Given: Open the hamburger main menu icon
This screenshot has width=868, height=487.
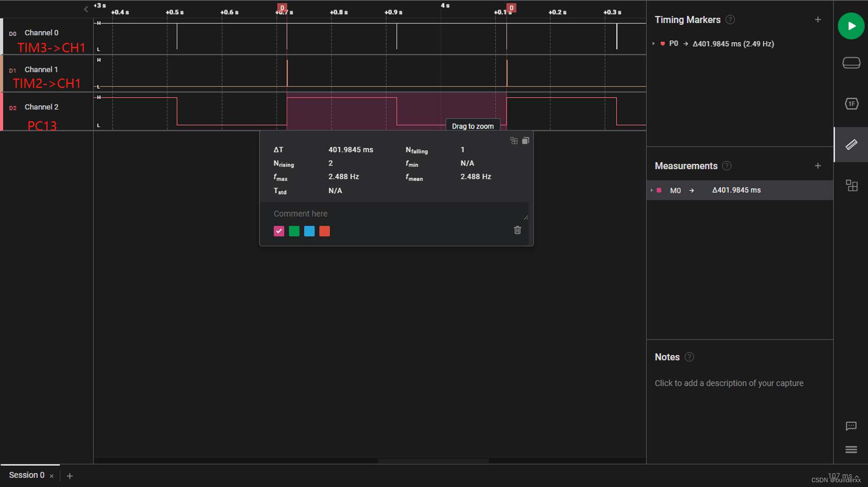Looking at the screenshot, I should tap(851, 450).
